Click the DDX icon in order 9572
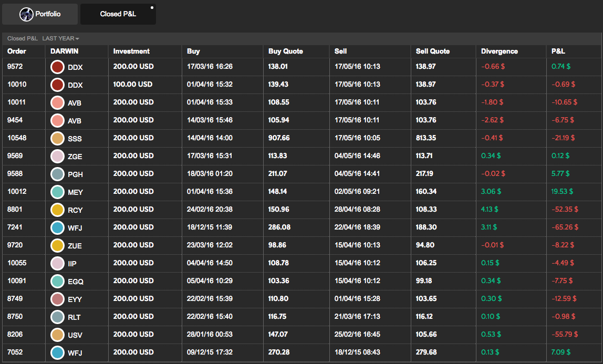 (x=57, y=67)
